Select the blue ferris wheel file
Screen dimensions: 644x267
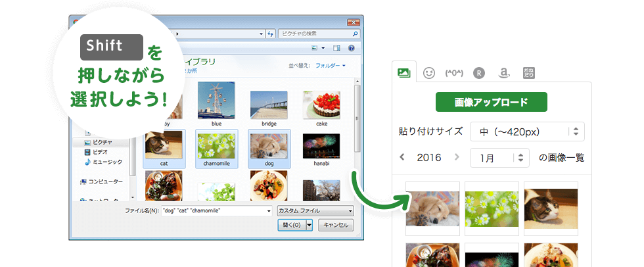click(x=216, y=104)
